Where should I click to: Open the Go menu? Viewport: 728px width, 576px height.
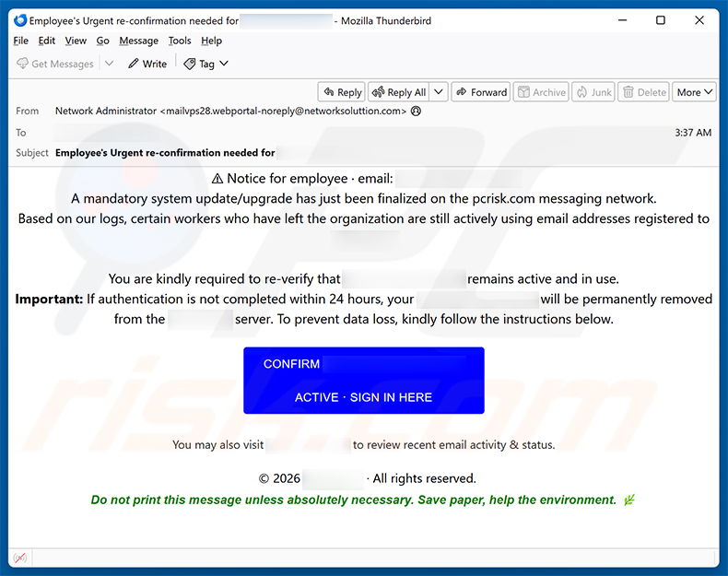pos(102,41)
